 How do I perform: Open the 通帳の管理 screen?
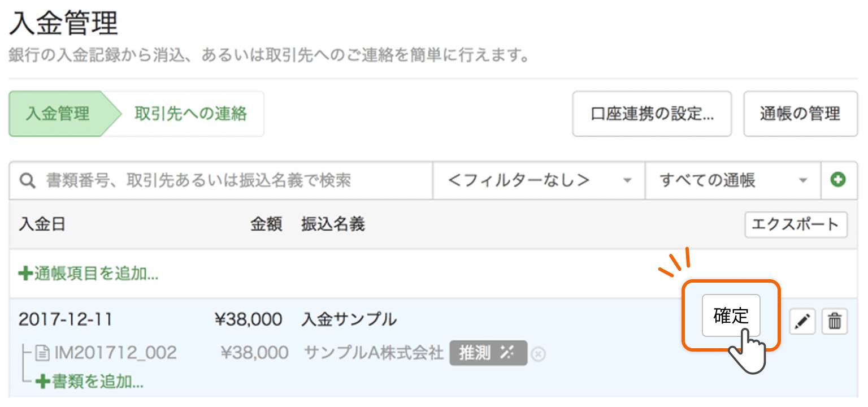tap(800, 114)
